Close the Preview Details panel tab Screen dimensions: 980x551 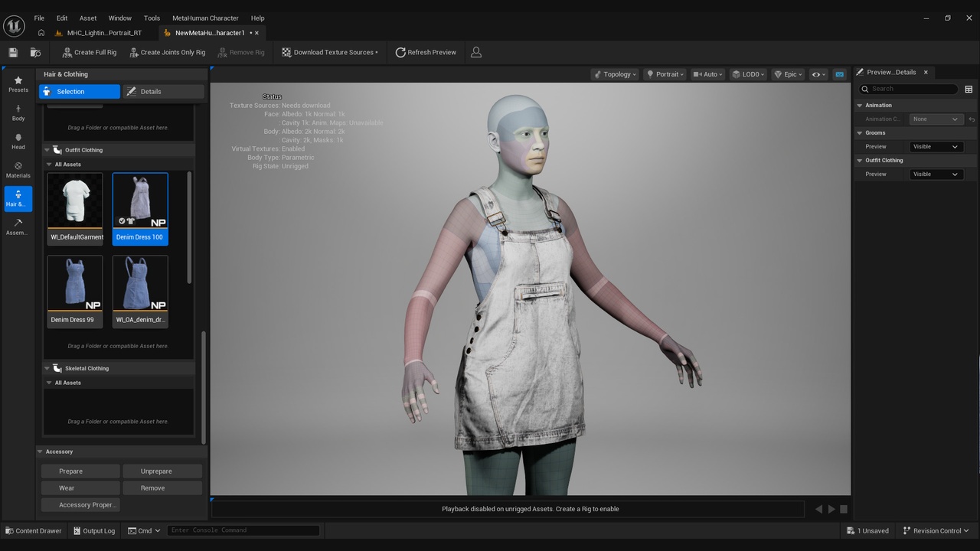(926, 72)
